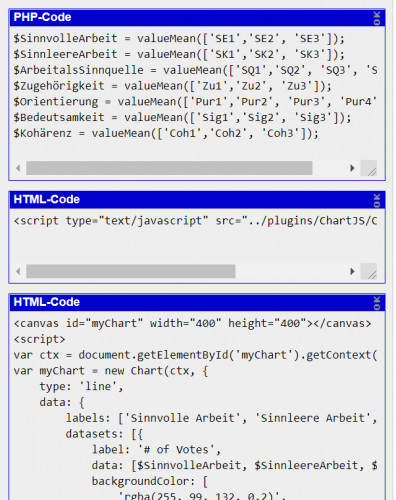Click the left scroll arrow in the PHP-Code box

coord(18,168)
